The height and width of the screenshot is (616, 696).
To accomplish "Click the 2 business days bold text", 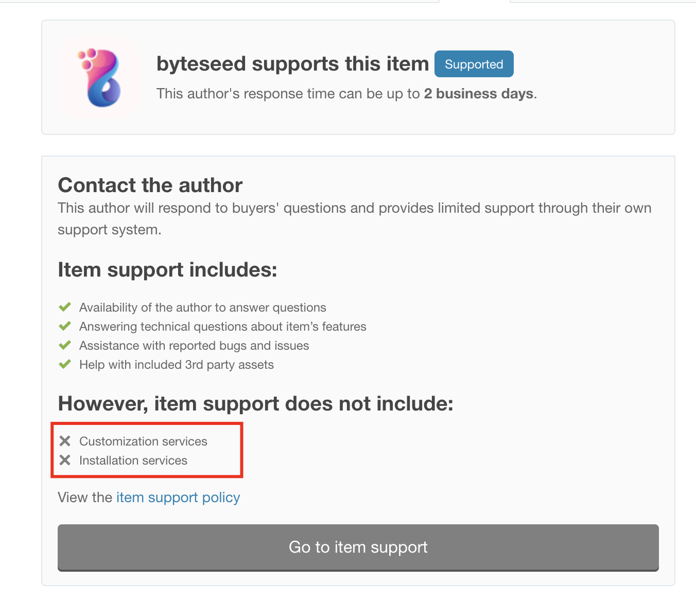I will tap(479, 94).
